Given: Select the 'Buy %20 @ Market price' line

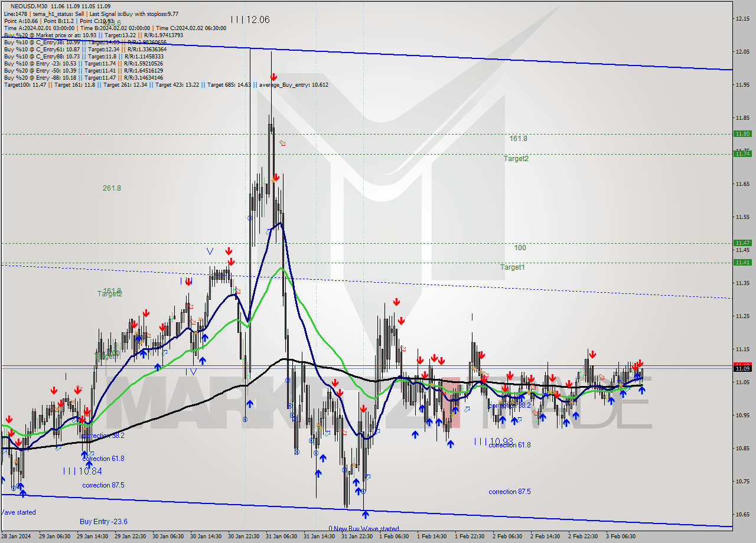Looking at the screenshot, I should point(93,35).
